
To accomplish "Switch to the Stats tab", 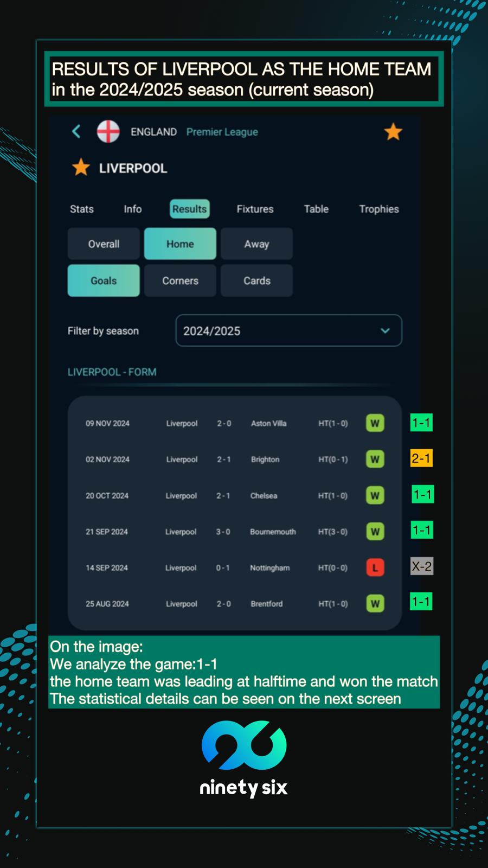I will (82, 209).
